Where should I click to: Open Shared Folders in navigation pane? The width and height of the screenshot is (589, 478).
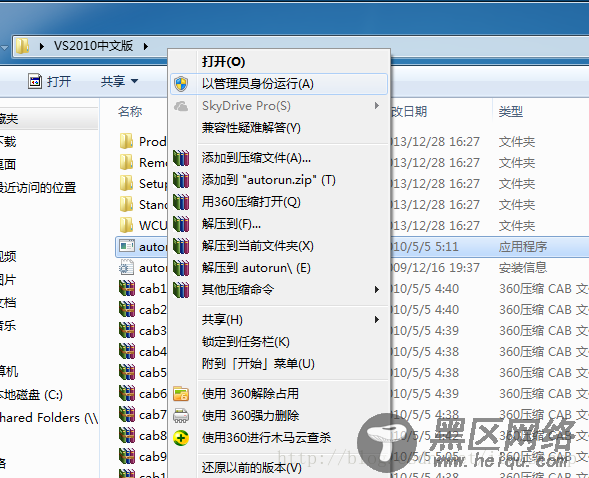click(x=49, y=418)
